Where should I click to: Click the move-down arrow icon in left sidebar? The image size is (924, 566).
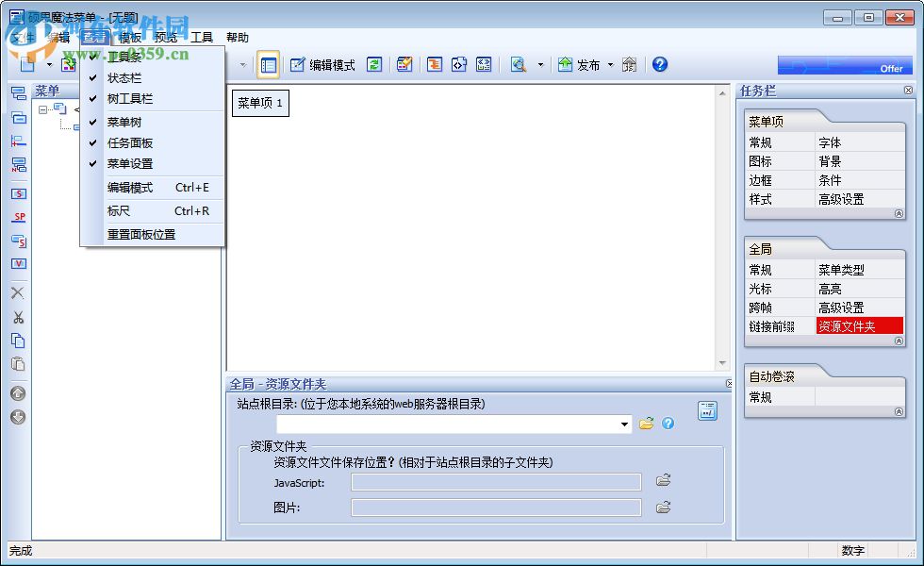point(17,417)
